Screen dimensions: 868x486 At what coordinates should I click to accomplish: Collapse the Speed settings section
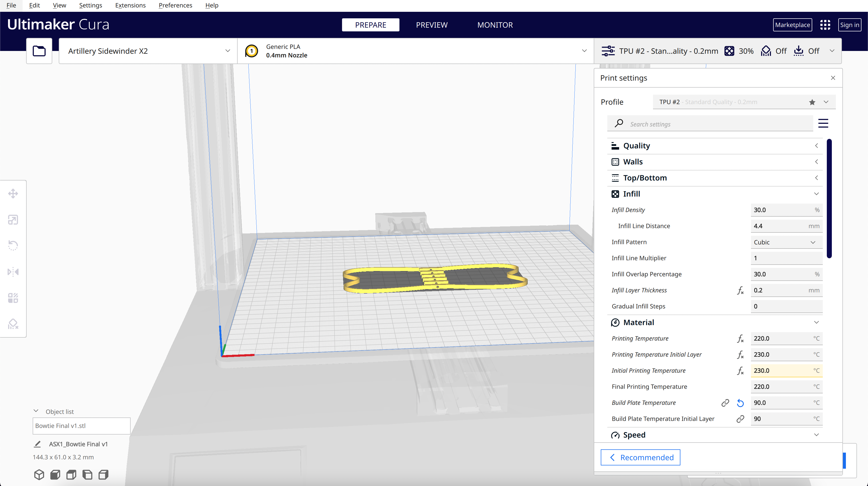(x=715, y=435)
